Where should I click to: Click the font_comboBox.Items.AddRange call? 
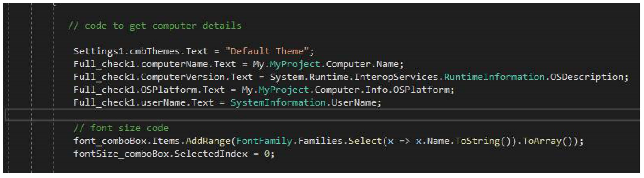(151, 141)
